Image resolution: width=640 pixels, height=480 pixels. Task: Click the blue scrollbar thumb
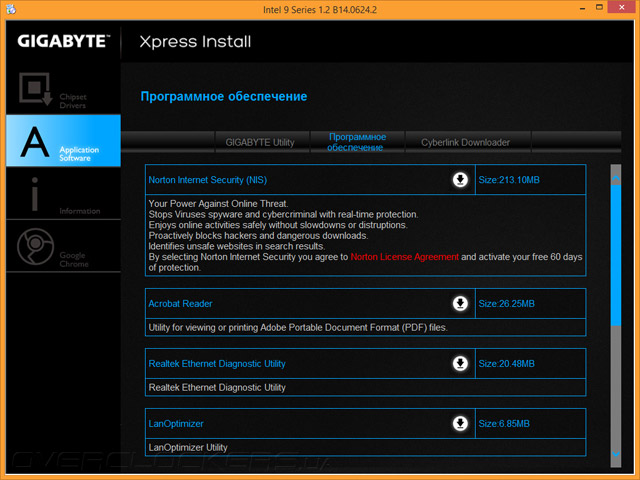(x=616, y=255)
